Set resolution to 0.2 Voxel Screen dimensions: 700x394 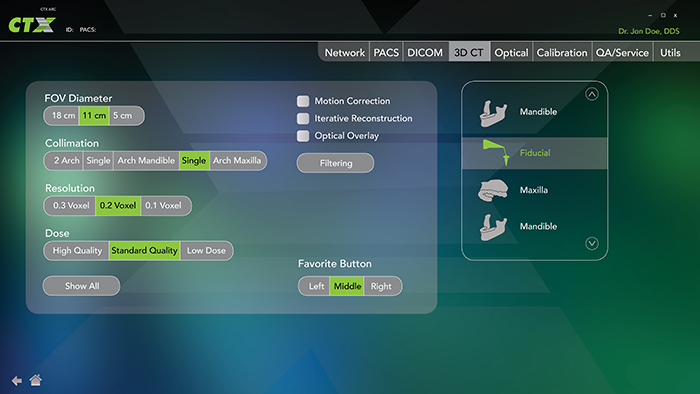pos(118,206)
